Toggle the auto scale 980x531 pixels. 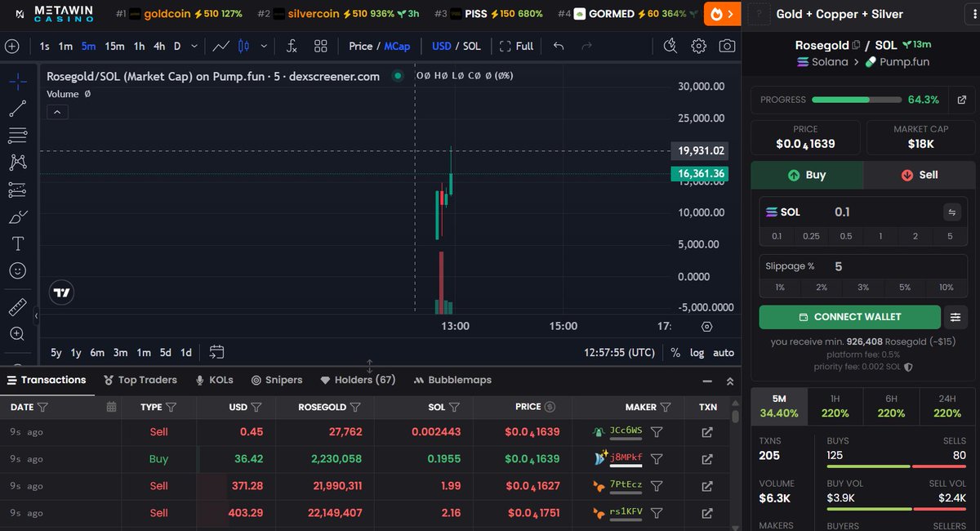point(724,353)
